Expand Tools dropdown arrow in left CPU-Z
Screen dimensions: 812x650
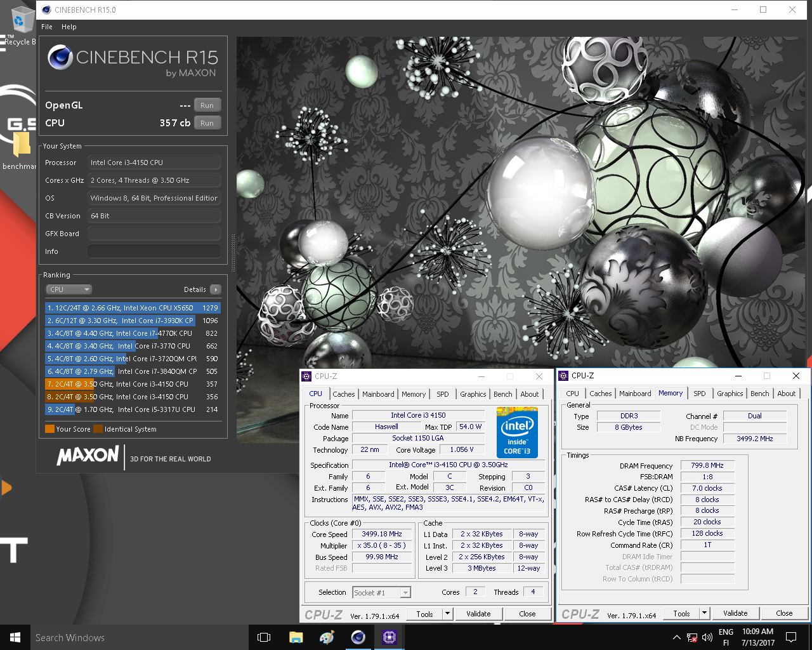pyautogui.click(x=448, y=614)
